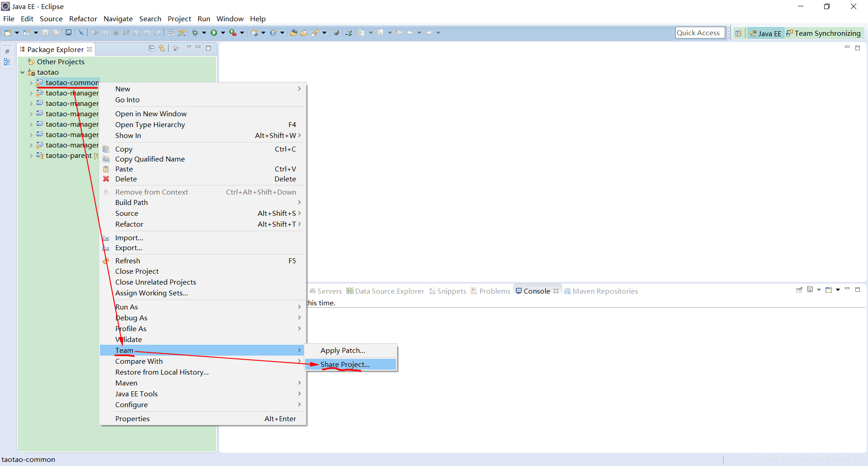Collapse the taotao working set
The height and width of the screenshot is (466, 868).
23,72
